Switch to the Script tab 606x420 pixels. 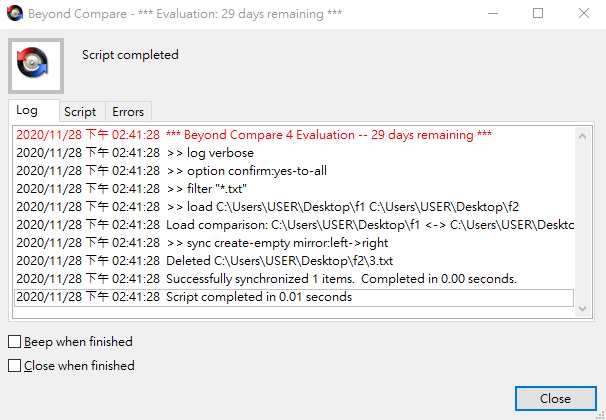[80, 112]
